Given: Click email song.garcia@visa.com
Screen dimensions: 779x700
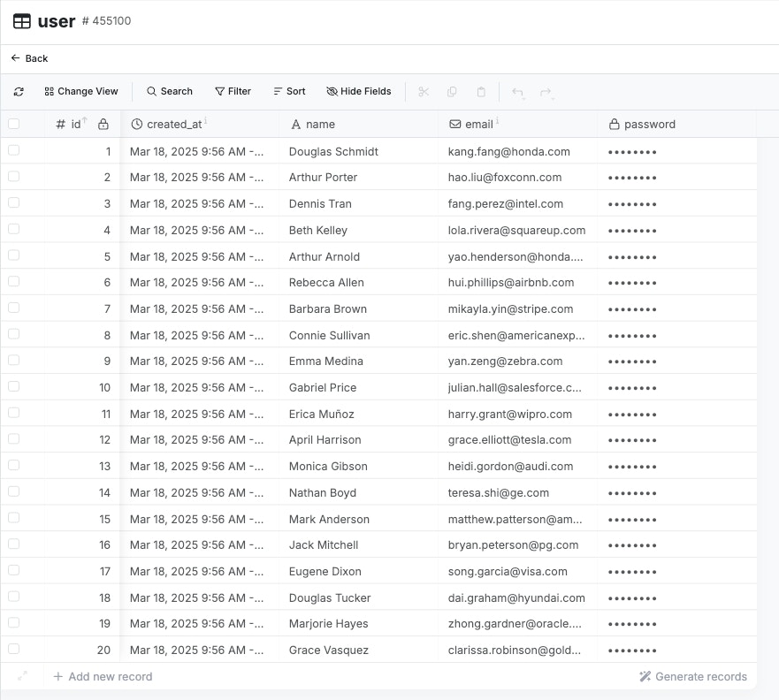Looking at the screenshot, I should (517, 572).
